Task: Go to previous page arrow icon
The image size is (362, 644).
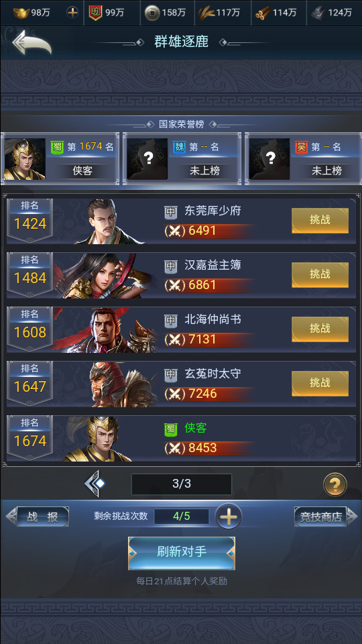Action: 95,484
